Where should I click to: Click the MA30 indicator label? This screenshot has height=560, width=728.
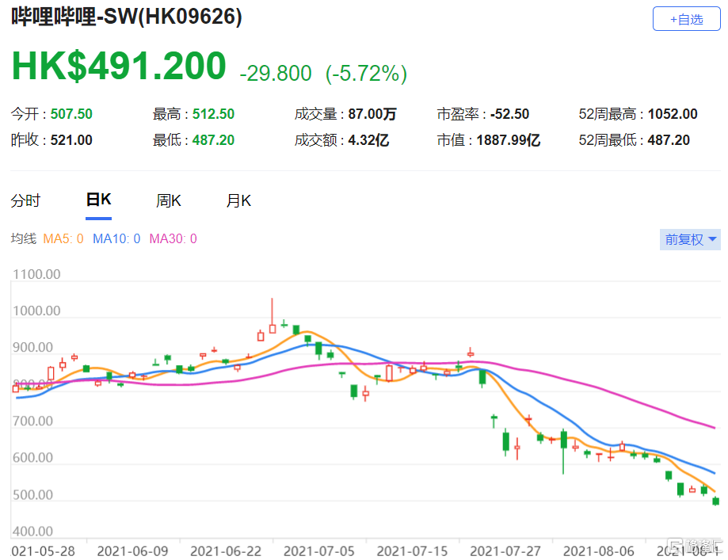pyautogui.click(x=173, y=238)
